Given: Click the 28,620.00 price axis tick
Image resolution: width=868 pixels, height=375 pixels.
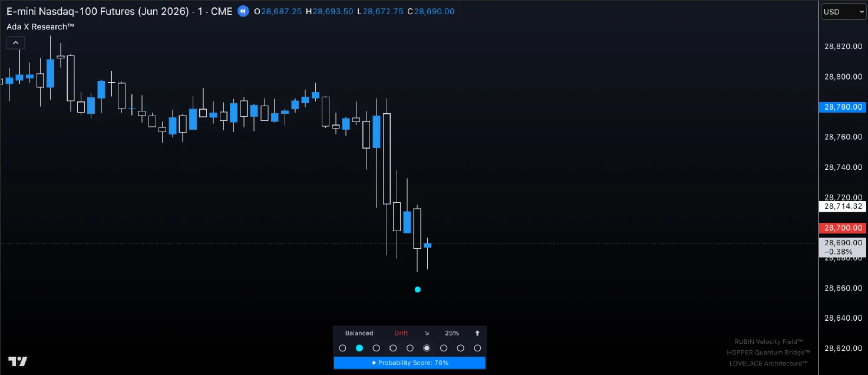Looking at the screenshot, I should 843,348.
